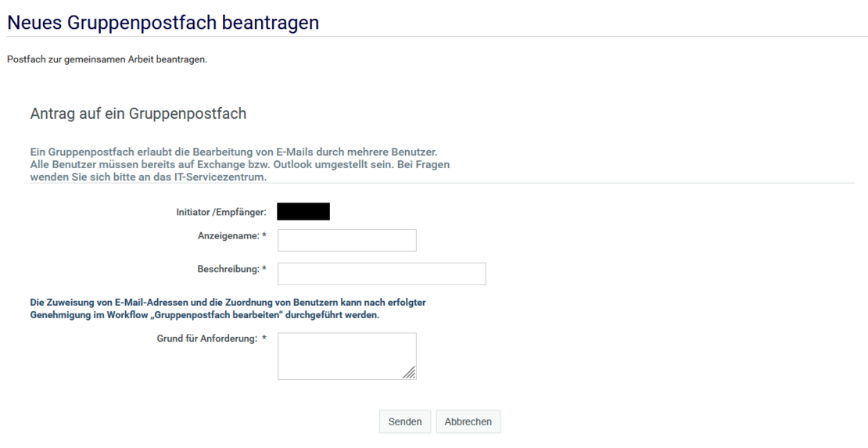Click the sentence starting "Ein Gruppenpostfach erlaubt"
868x448 pixels.
pyautogui.click(x=239, y=150)
